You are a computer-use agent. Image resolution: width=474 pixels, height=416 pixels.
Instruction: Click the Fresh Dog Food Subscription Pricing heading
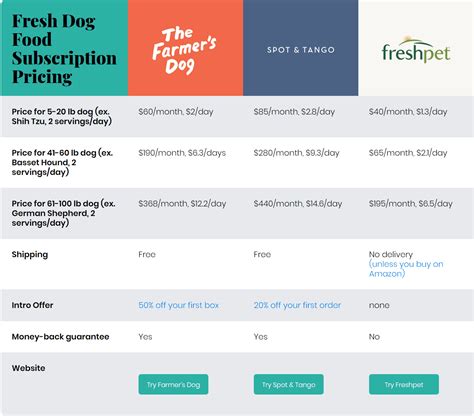pyautogui.click(x=64, y=49)
